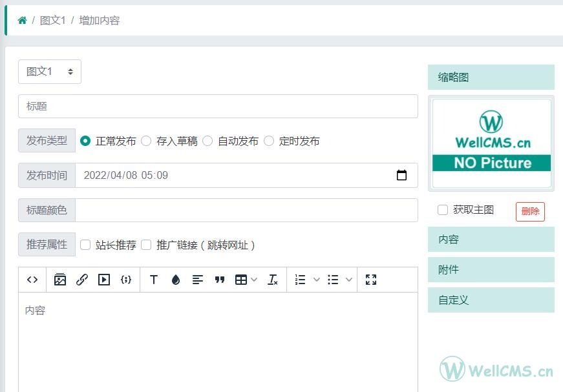Focus the 标题 title input field
563x392 pixels.
(x=218, y=106)
